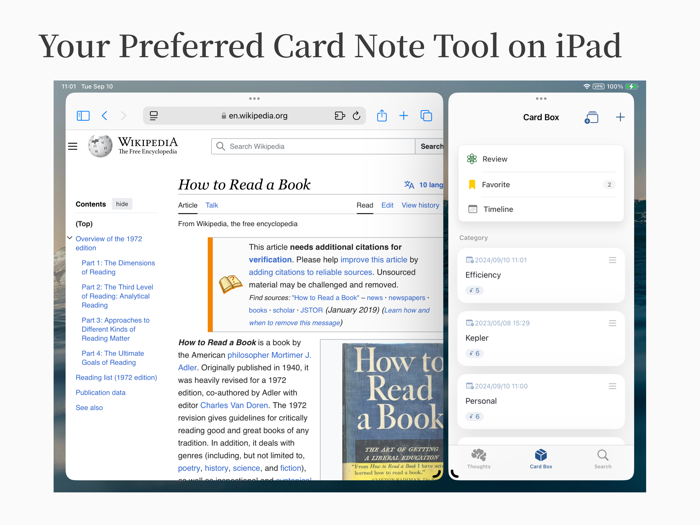Screen dimensions: 700x525
Task: Open the Personal category card
Action: [x=541, y=401]
